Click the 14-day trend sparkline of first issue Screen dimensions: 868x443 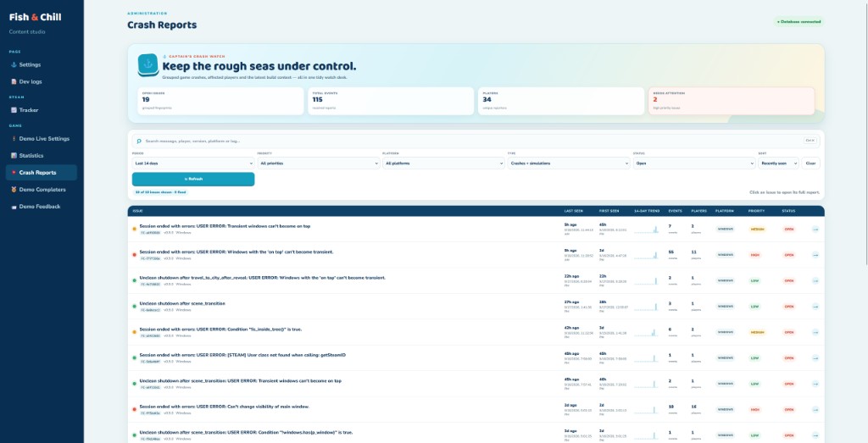click(x=646, y=229)
